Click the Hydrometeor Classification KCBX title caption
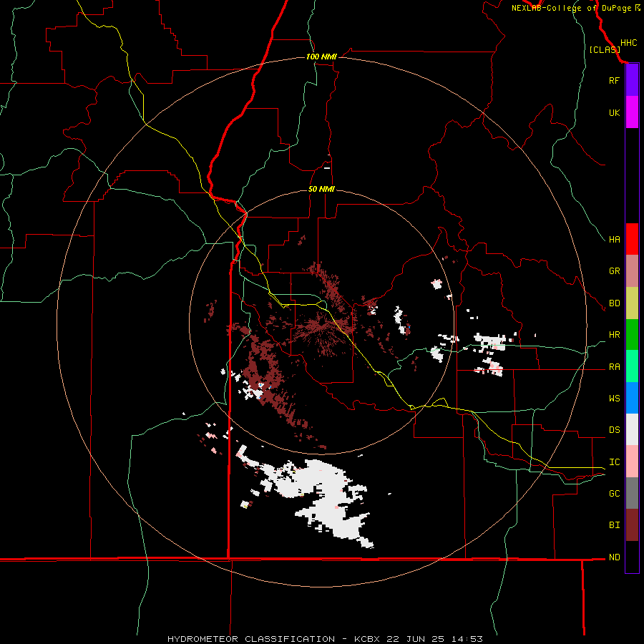644x644 pixels. (325, 639)
